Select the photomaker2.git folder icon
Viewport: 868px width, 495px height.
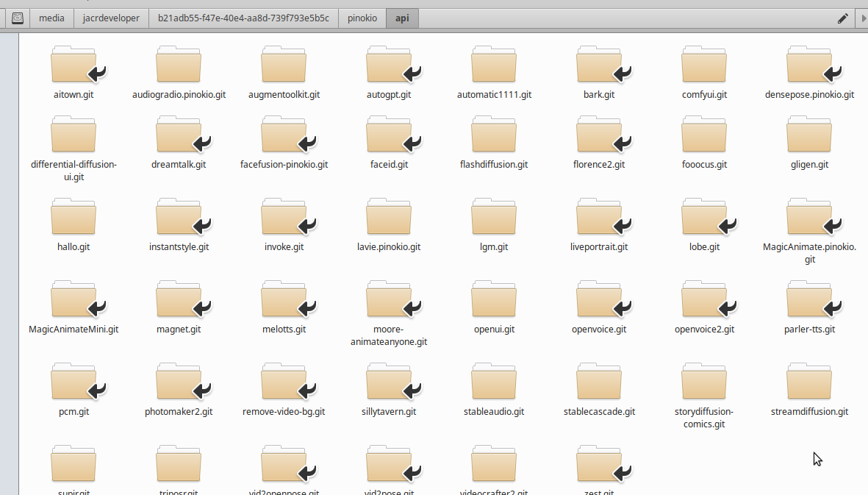pos(179,382)
